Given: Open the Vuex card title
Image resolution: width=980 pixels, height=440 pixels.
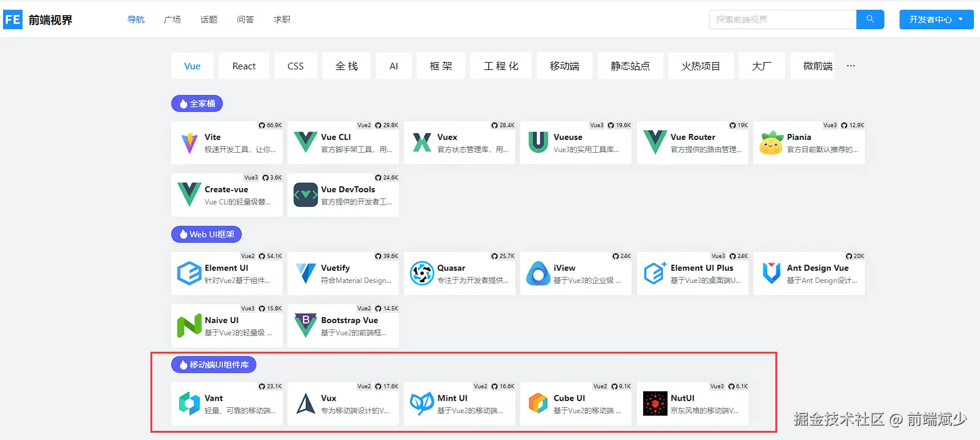Looking at the screenshot, I should (447, 137).
